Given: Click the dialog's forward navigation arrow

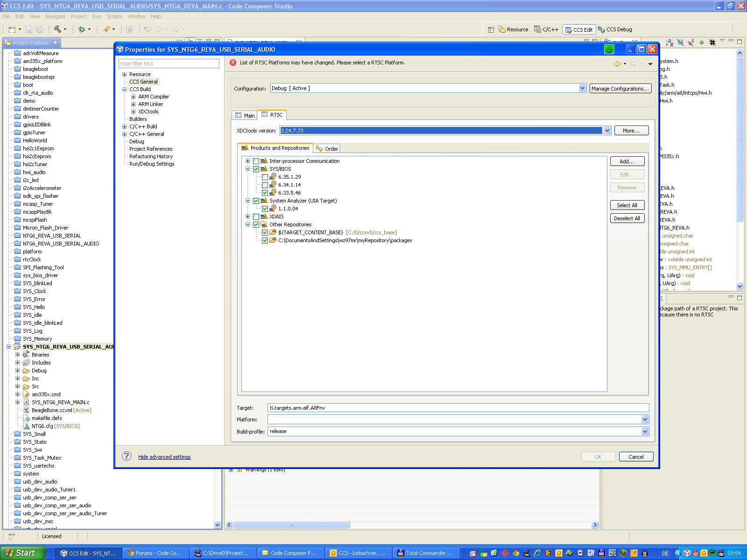Looking at the screenshot, I should (634, 63).
